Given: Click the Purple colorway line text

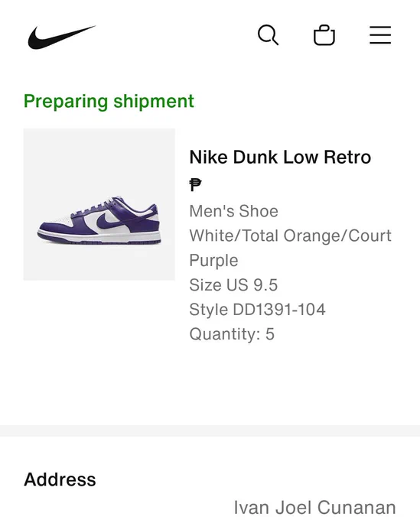Looking at the screenshot, I should click(213, 260).
